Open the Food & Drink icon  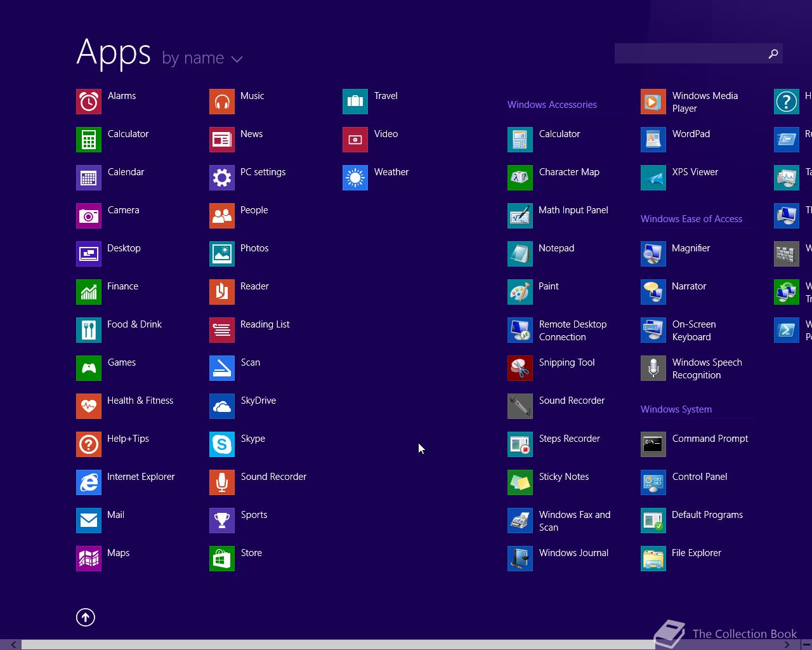pos(89,330)
